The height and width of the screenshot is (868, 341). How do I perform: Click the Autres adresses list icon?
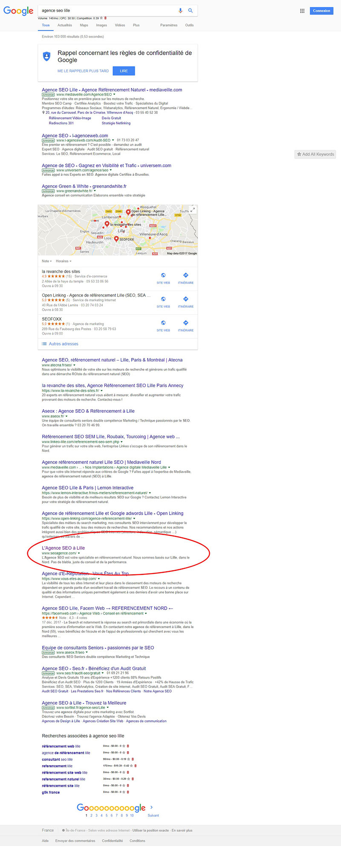tap(44, 344)
